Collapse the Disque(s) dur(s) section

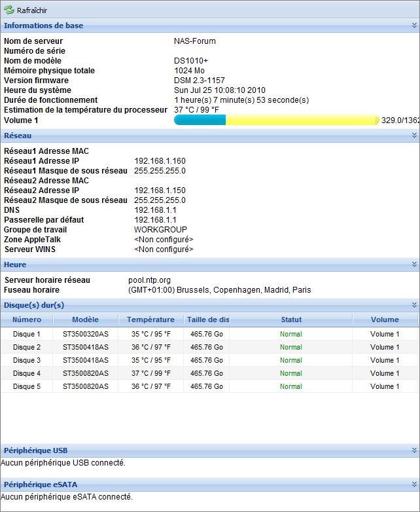click(414, 305)
